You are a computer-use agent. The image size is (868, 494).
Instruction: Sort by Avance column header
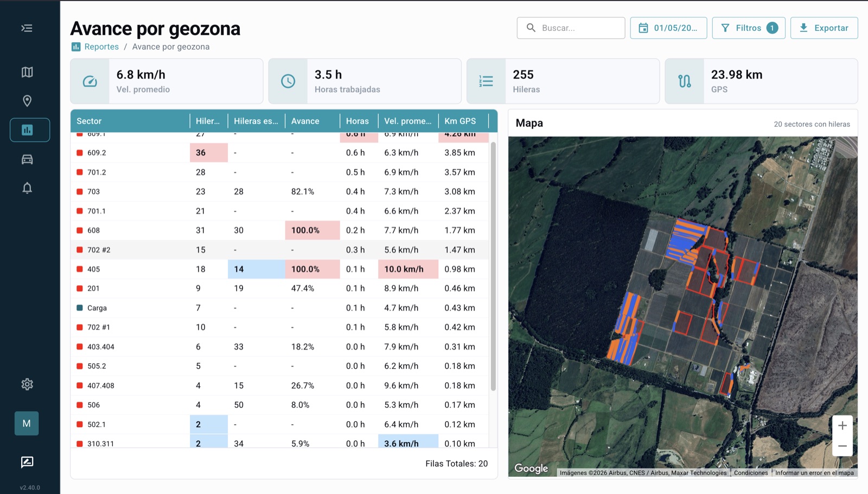point(312,121)
